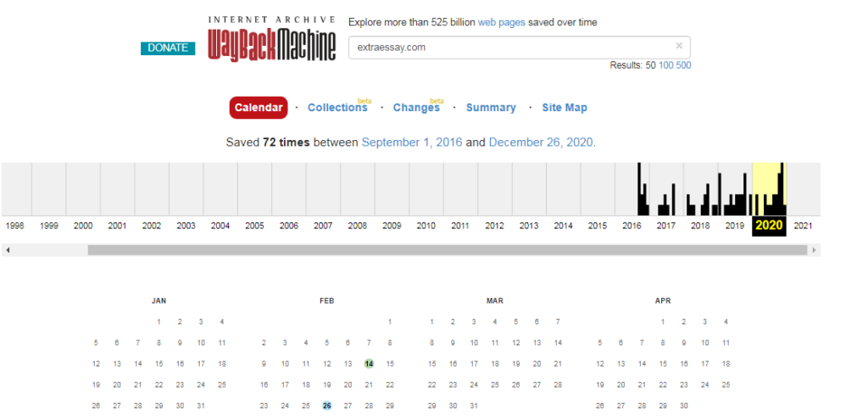
Task: Click April 30 in the calendar
Action: 684,406
